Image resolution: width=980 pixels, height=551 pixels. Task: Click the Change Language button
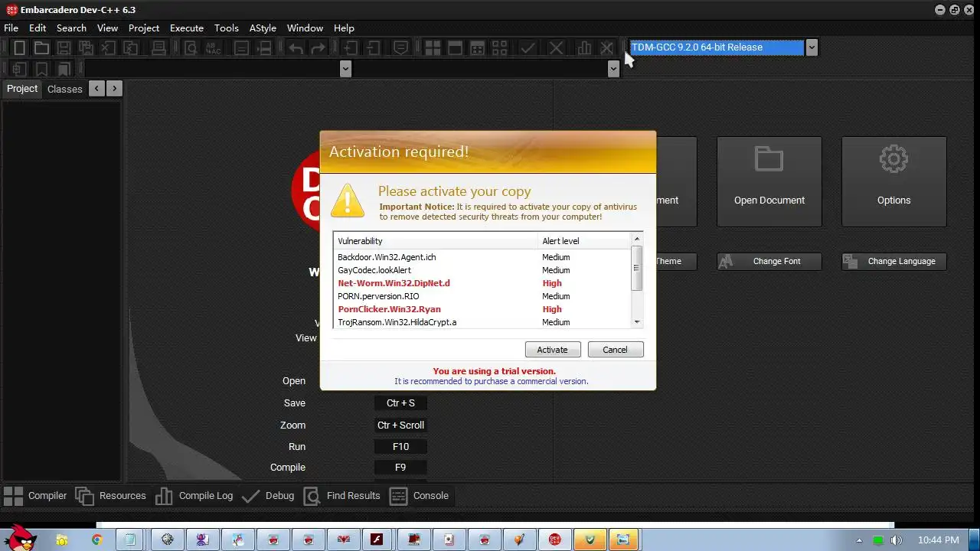tap(893, 261)
